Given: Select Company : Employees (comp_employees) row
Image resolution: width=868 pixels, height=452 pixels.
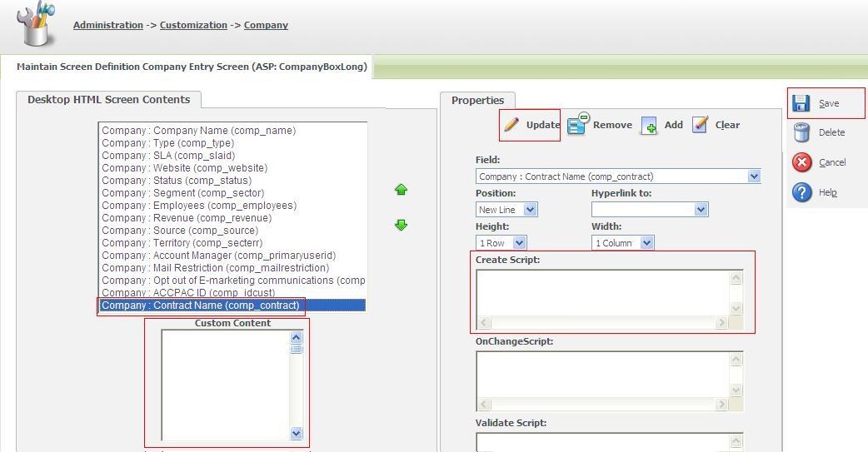Looking at the screenshot, I should coord(232,206).
